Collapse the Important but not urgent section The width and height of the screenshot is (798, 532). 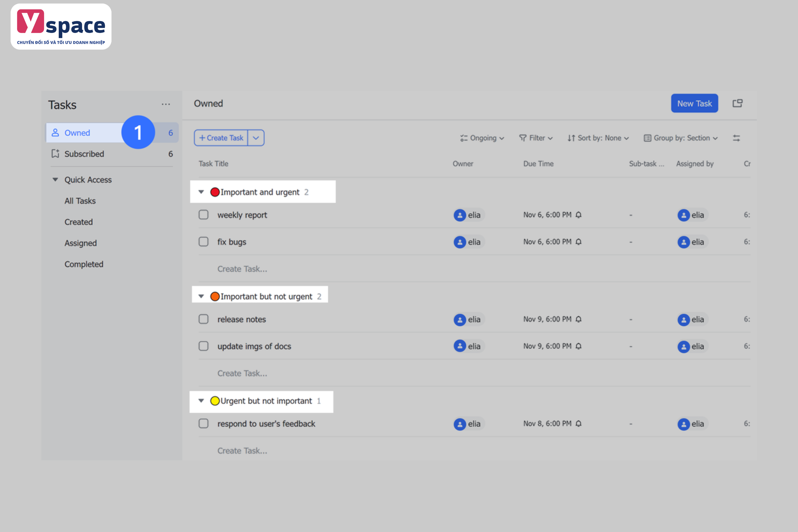(201, 296)
